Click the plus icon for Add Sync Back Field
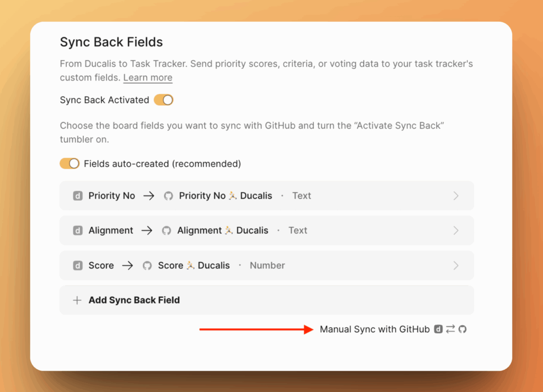This screenshot has height=392, width=543. (77, 300)
